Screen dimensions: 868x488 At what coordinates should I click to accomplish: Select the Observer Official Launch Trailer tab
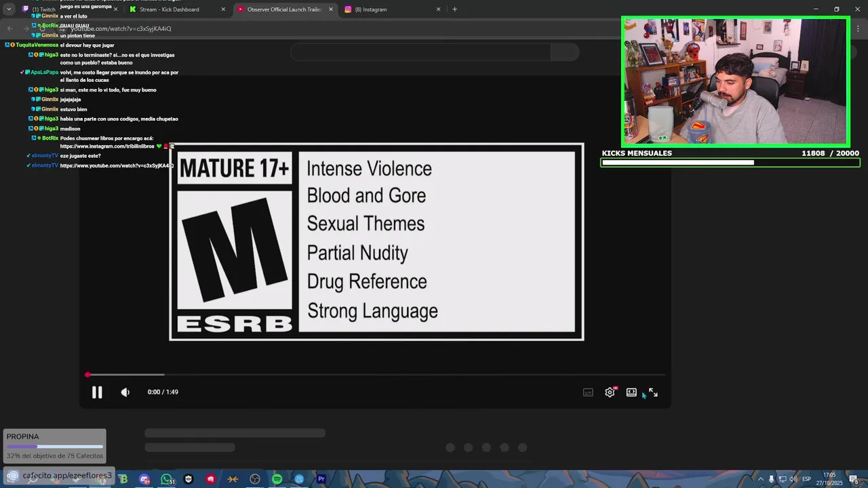coord(284,9)
